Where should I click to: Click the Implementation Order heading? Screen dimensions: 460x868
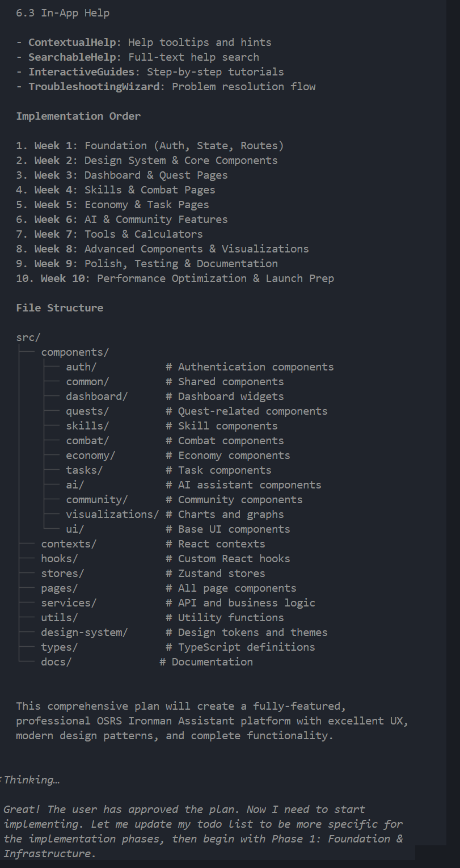coord(77,116)
